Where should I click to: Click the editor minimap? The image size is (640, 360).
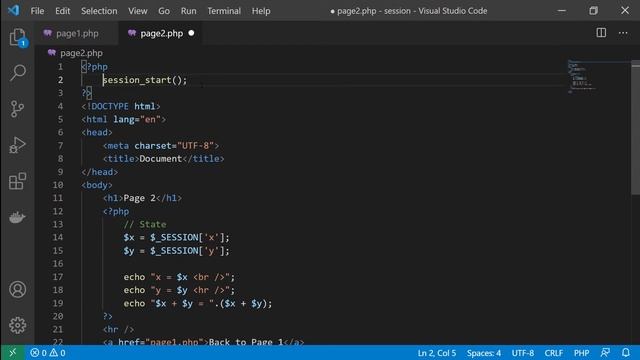(x=582, y=77)
